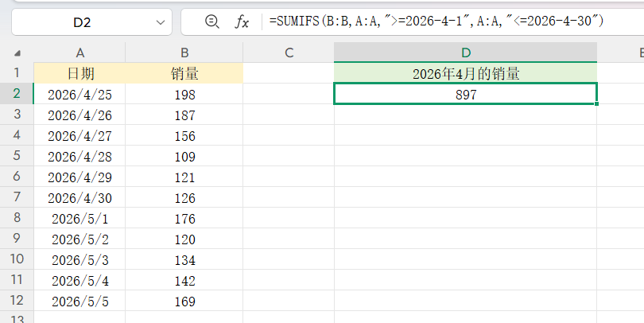This screenshot has width=644, height=323.
Task: Select row 12 header
Action: click(x=17, y=301)
